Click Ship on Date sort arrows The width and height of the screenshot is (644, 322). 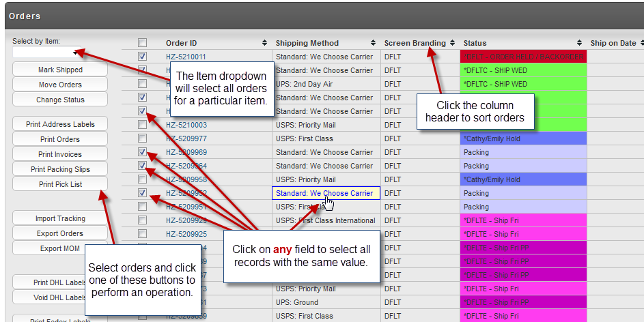(x=643, y=43)
